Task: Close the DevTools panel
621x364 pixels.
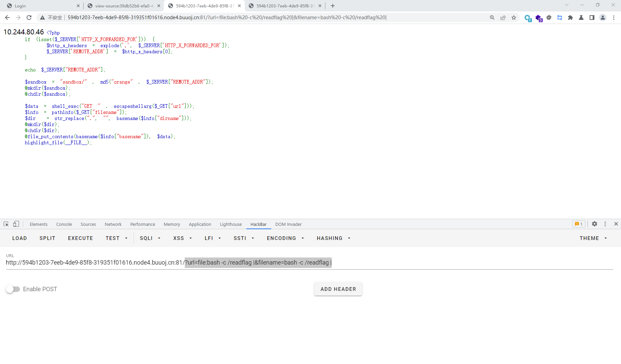Action: pyautogui.click(x=616, y=224)
